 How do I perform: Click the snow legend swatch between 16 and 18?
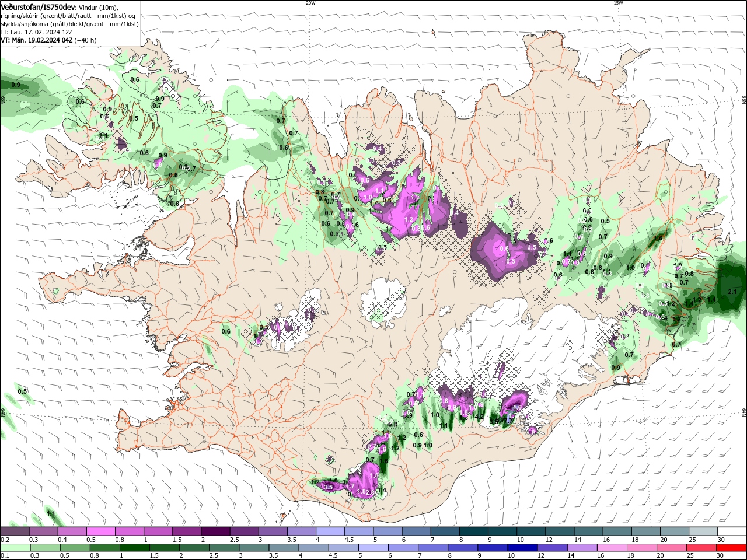(616, 531)
